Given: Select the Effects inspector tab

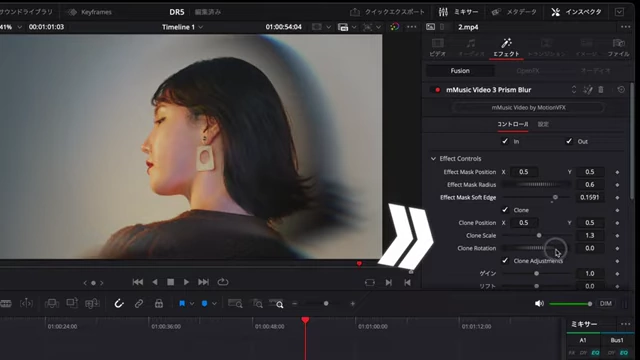Looking at the screenshot, I should coord(506,47).
